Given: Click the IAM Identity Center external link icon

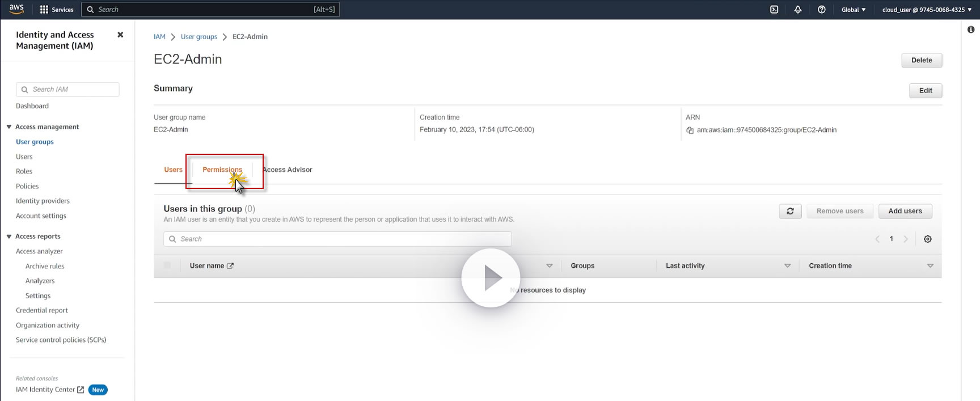Looking at the screenshot, I should pos(81,390).
